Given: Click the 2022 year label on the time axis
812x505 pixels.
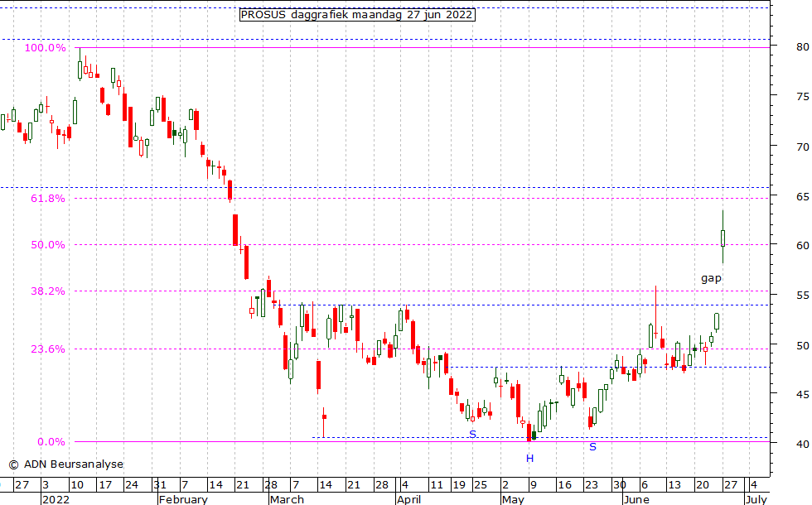Looking at the screenshot, I should point(56,499).
